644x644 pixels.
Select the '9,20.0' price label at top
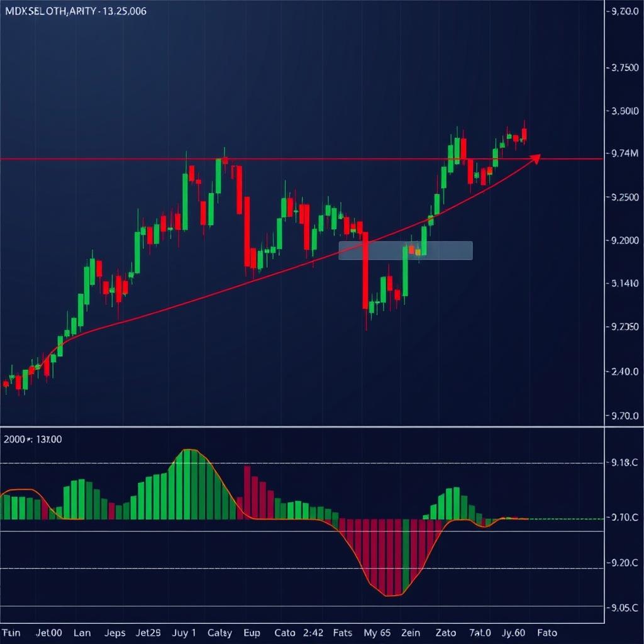tap(625, 12)
